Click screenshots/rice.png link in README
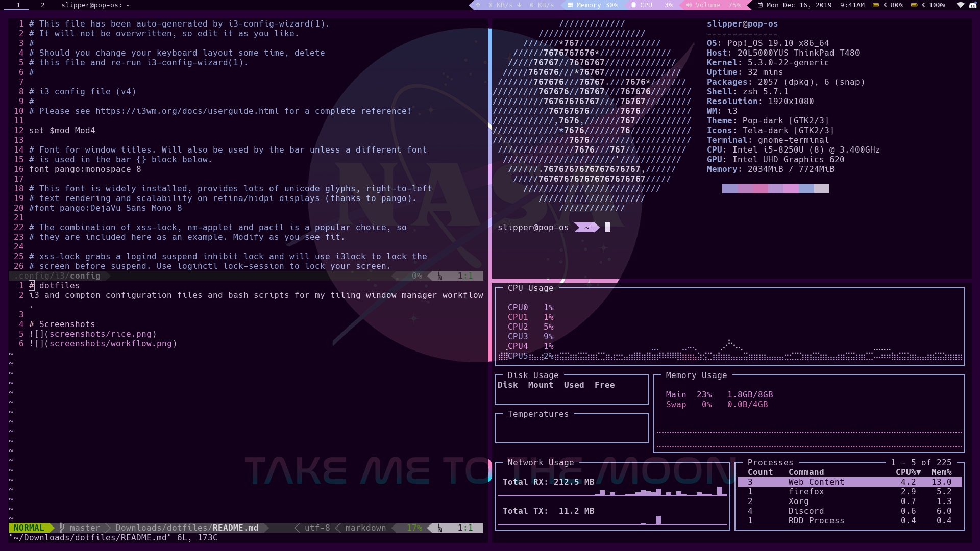This screenshot has width=980, height=551. 101,334
